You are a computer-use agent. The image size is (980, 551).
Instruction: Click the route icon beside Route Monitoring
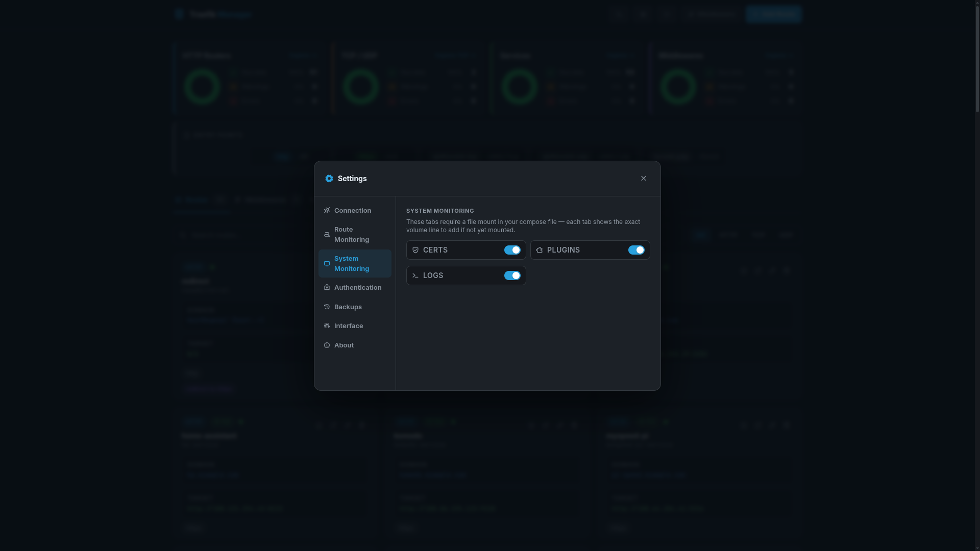pyautogui.click(x=327, y=234)
